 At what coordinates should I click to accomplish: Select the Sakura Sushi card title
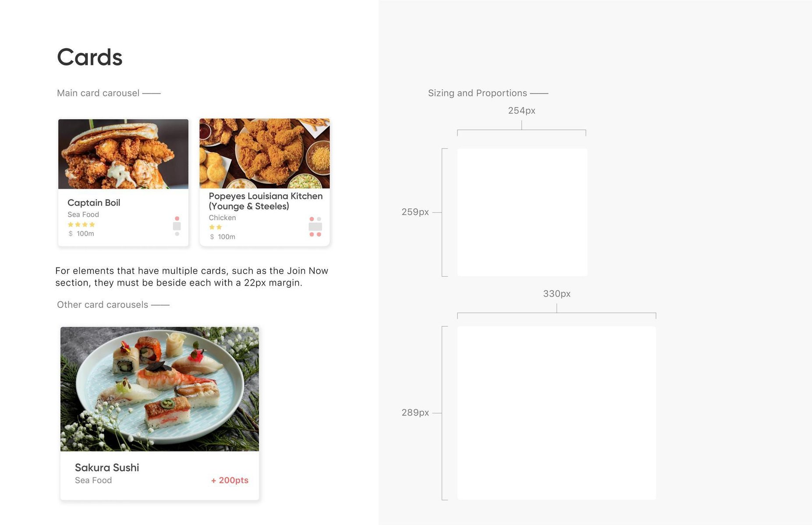[x=107, y=468]
